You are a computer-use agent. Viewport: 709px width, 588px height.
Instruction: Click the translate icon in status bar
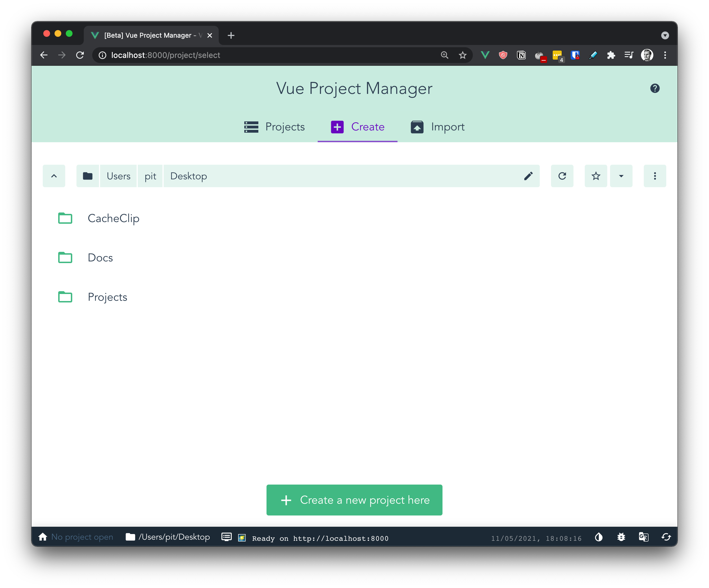point(643,537)
